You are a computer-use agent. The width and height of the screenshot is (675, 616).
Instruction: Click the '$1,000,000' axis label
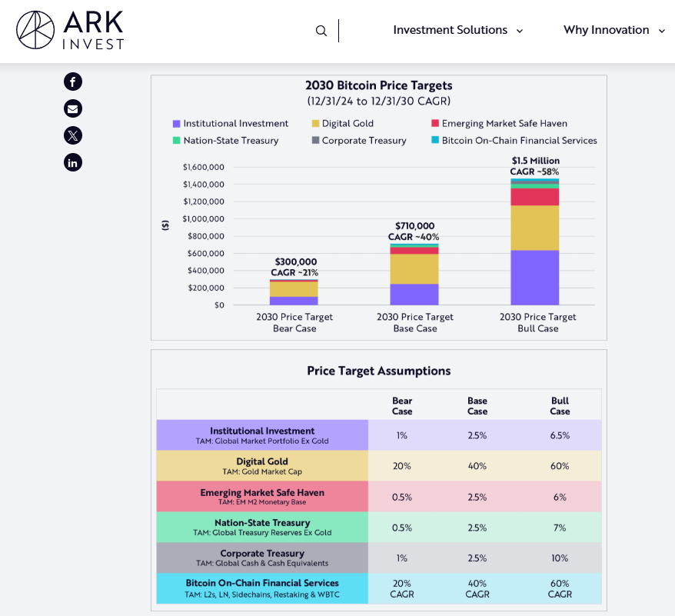point(204,219)
